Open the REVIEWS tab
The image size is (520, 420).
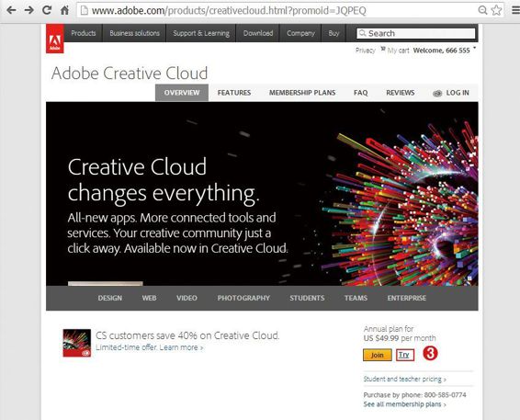point(401,93)
